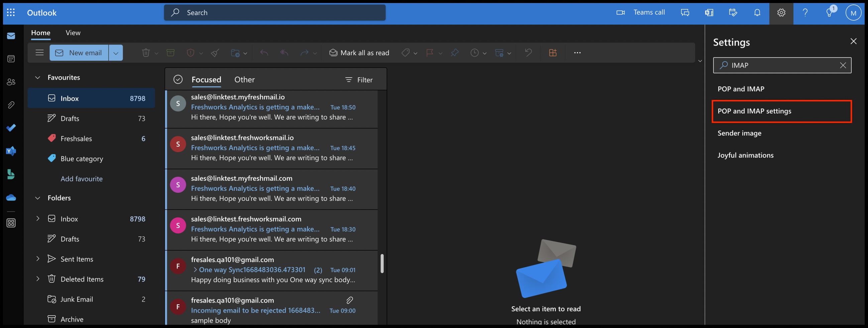Toggle the navigation pane hamburger icon
The width and height of the screenshot is (868, 328).
(39, 53)
